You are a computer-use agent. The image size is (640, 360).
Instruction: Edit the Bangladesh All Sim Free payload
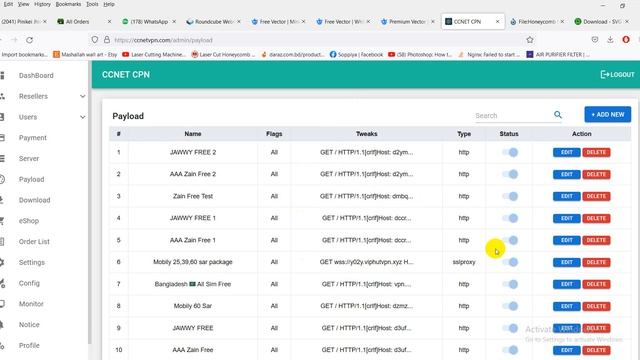567,284
